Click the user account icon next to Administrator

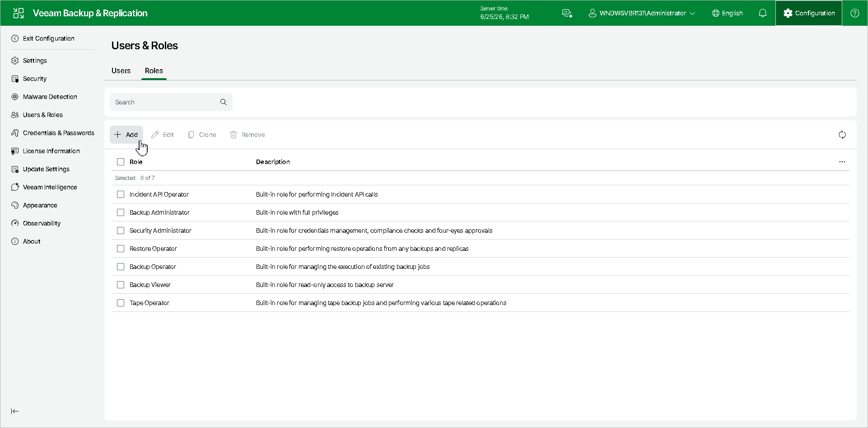[592, 13]
